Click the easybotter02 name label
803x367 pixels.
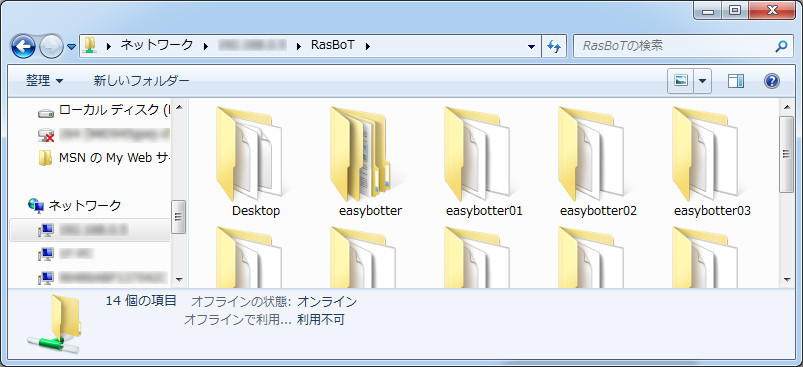(598, 210)
